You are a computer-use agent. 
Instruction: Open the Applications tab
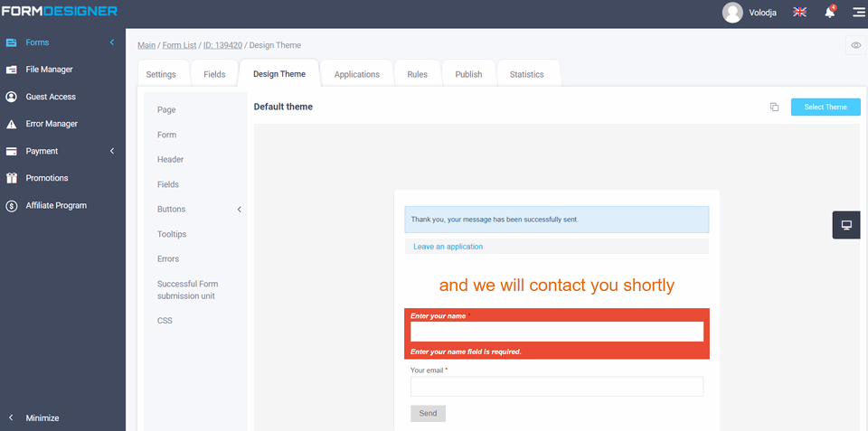[x=357, y=74]
